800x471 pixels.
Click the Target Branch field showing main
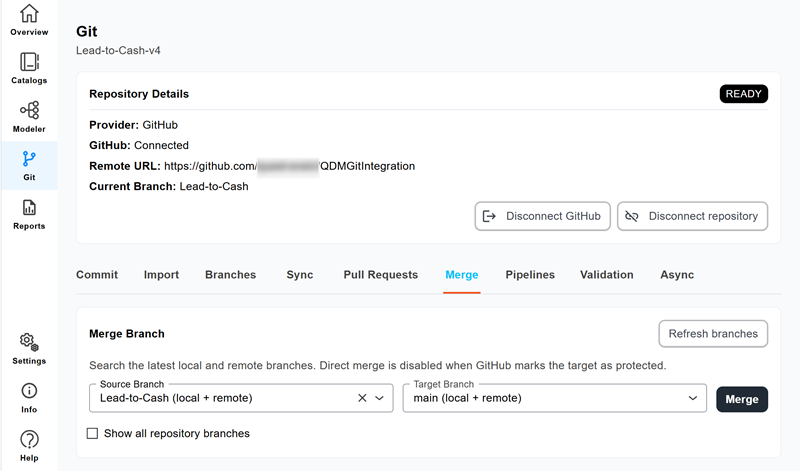pos(555,398)
